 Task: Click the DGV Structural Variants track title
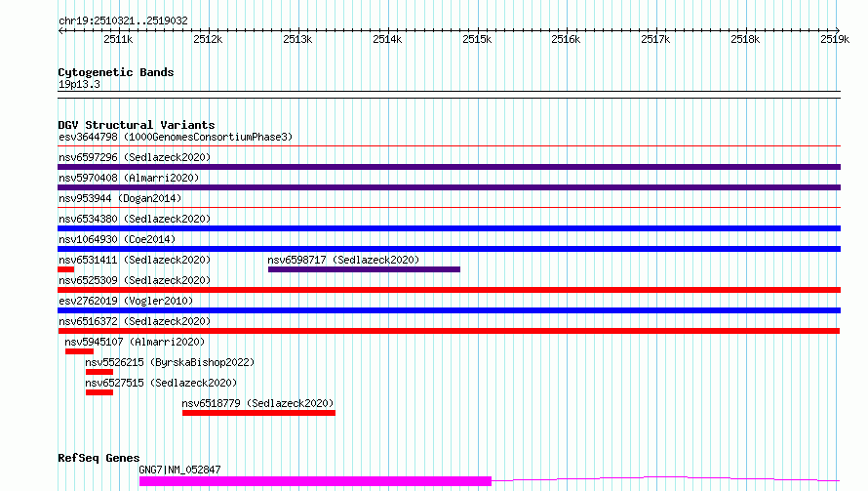click(137, 125)
